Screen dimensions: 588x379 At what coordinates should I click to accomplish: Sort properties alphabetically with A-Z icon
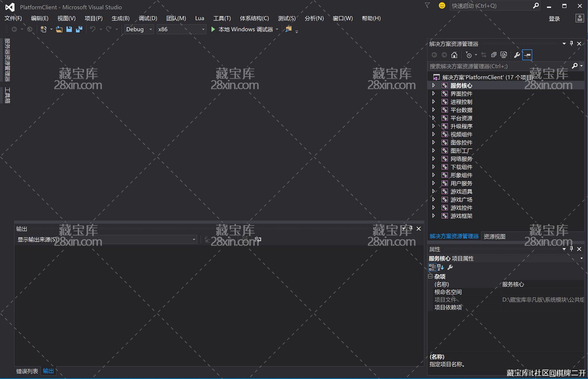(x=441, y=267)
